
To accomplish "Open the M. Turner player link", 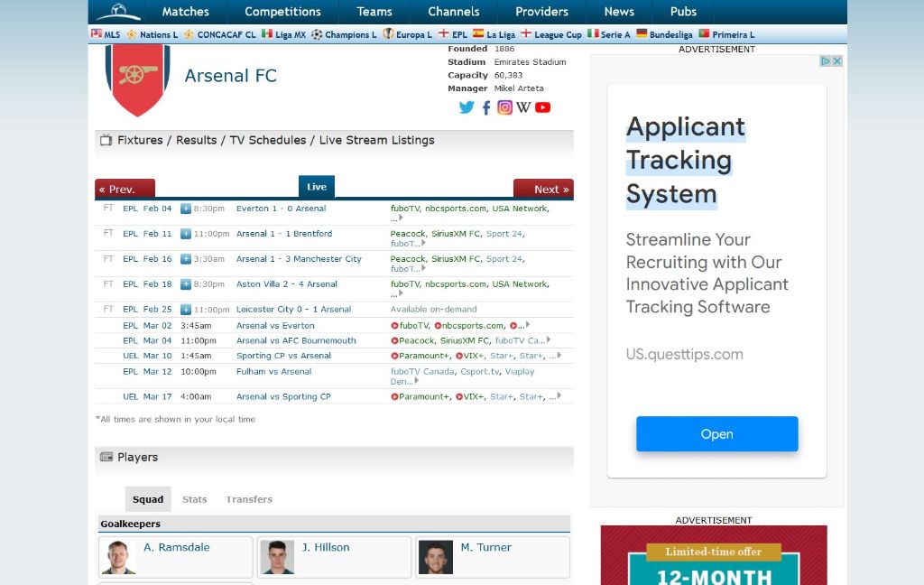I will click(485, 547).
